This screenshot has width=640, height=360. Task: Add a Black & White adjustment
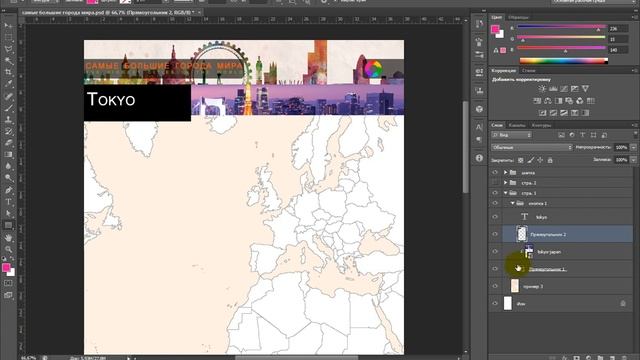tap(558, 101)
